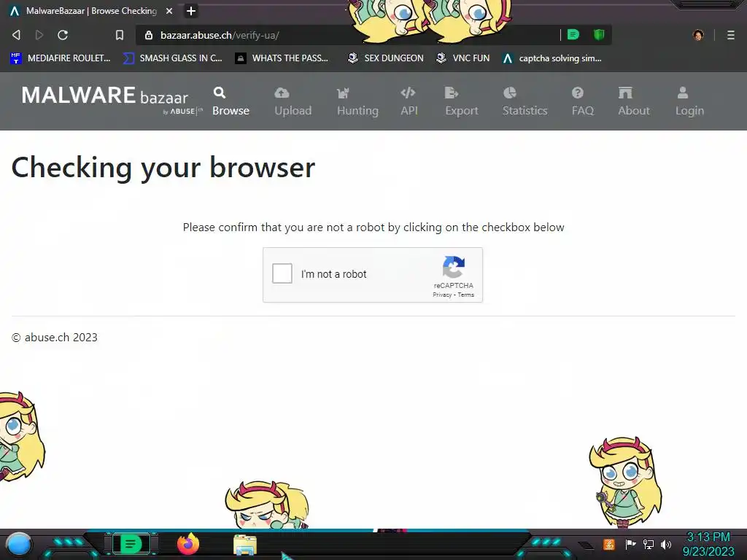
Task: Click the network tray icon
Action: click(649, 544)
